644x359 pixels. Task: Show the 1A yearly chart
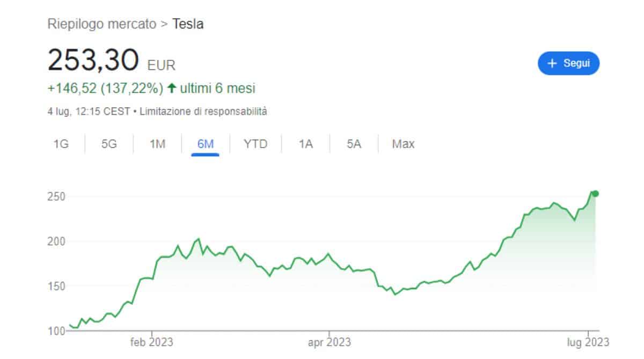point(305,144)
